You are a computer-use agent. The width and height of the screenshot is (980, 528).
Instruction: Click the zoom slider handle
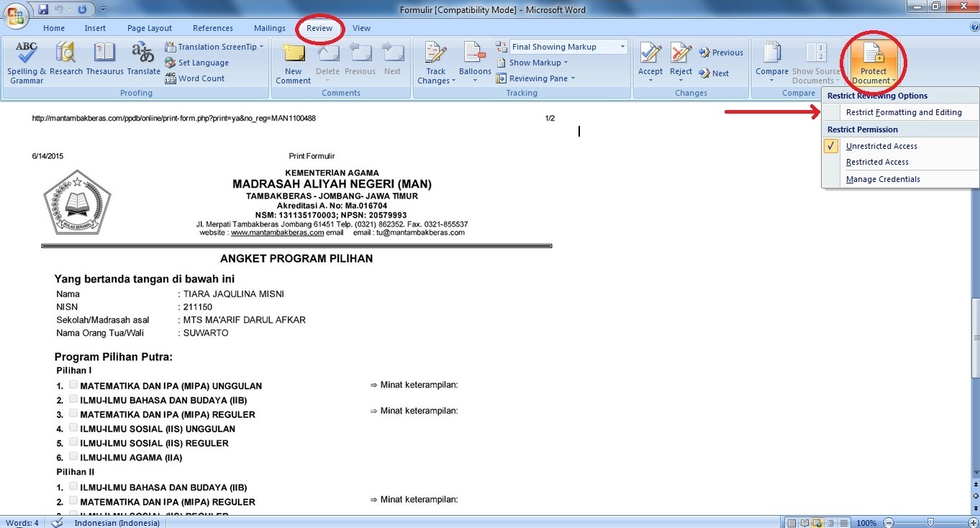coord(931,523)
